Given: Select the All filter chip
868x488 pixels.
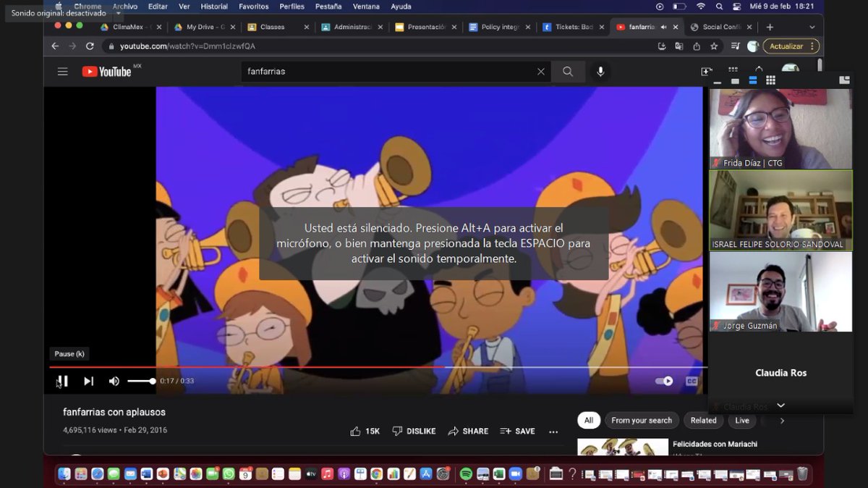Looking at the screenshot, I should [589, 420].
